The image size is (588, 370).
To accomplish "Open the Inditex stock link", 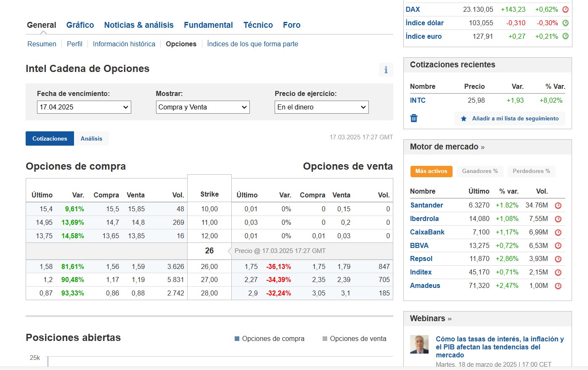I will [x=421, y=272].
